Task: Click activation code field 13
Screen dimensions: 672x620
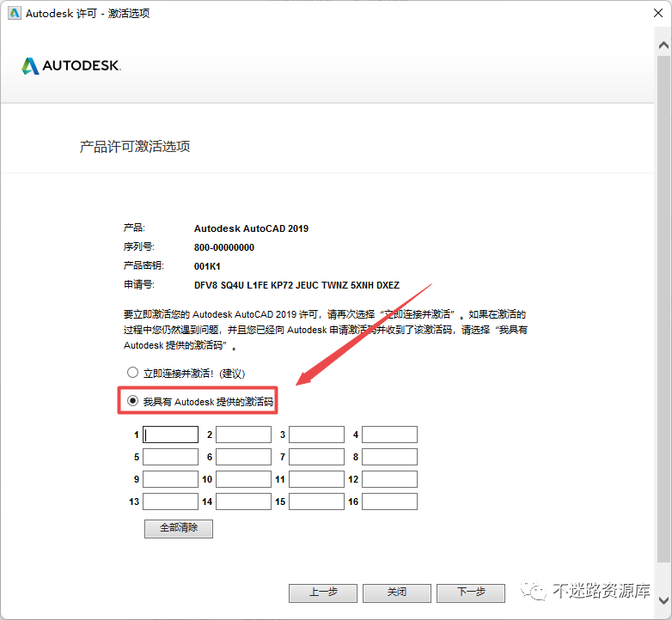Action: pyautogui.click(x=170, y=501)
